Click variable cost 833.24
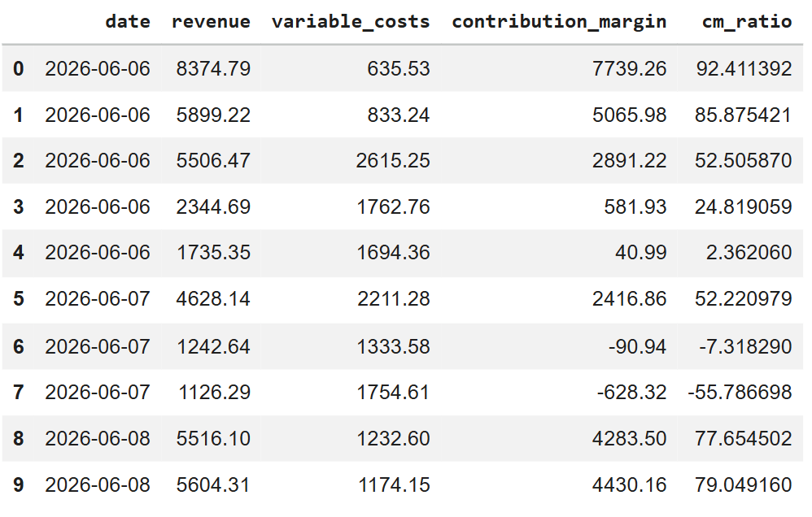The image size is (812, 517). pos(399,115)
